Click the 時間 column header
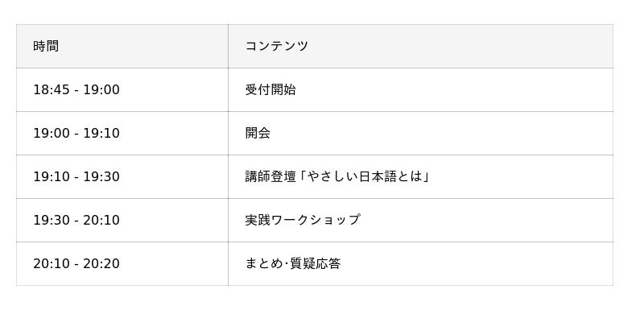Image resolution: width=644 pixels, height=310 pixels. pos(122,47)
